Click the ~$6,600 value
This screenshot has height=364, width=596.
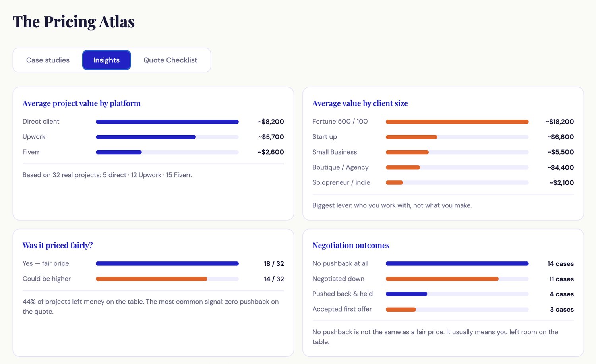pyautogui.click(x=561, y=137)
